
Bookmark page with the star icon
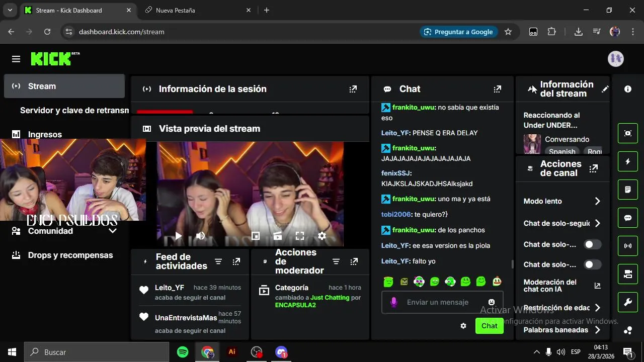tap(508, 32)
